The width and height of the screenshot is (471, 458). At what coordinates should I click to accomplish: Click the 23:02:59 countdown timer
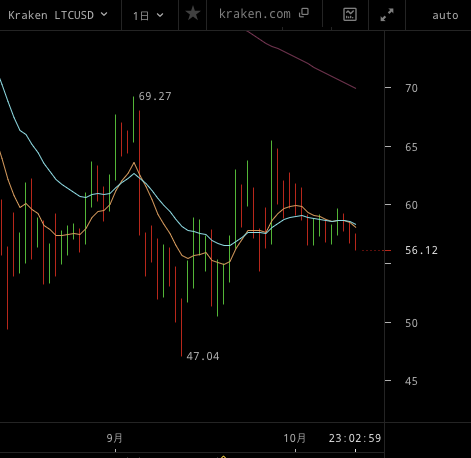point(355,438)
